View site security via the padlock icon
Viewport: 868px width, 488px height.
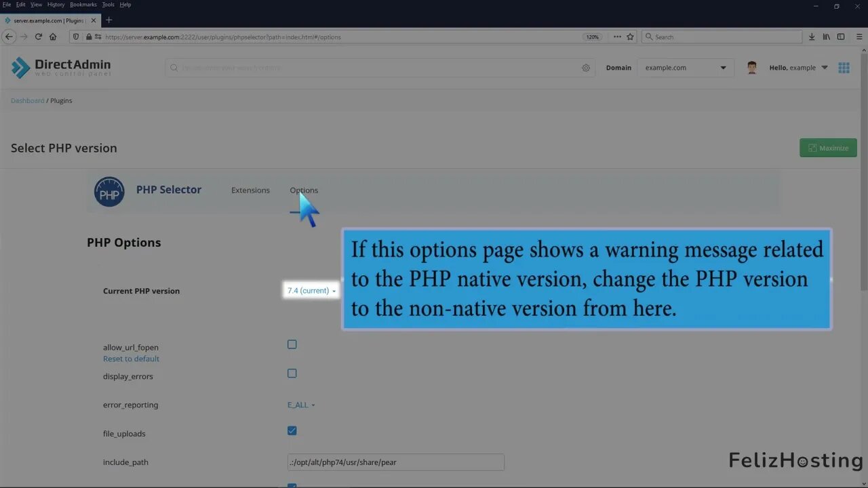pos(88,37)
